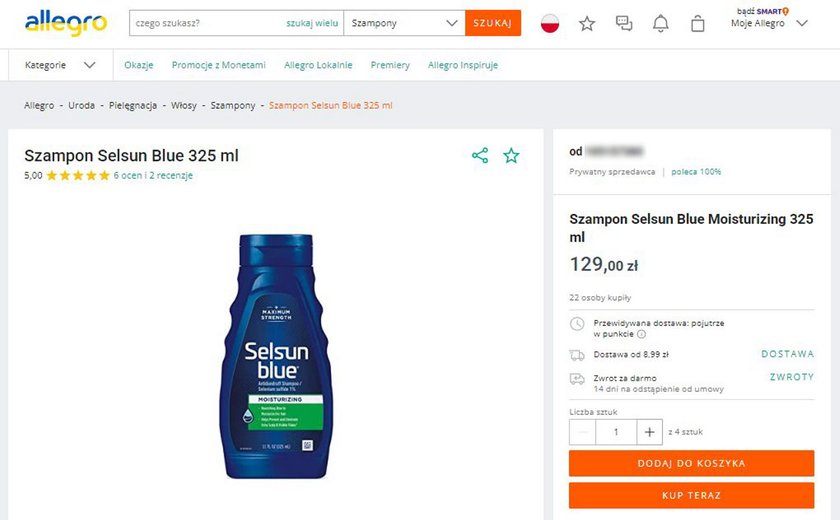Add product to watchlist with star icon
This screenshot has height=520, width=840.
point(511,155)
